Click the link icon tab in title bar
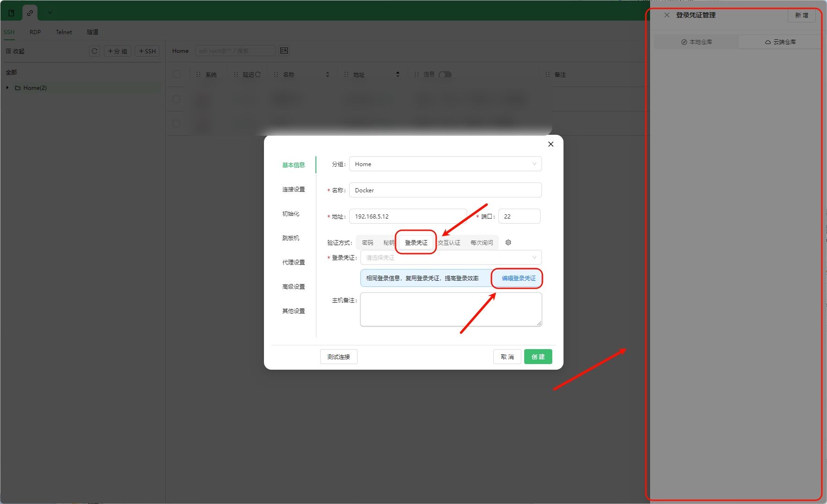827x504 pixels. point(30,13)
